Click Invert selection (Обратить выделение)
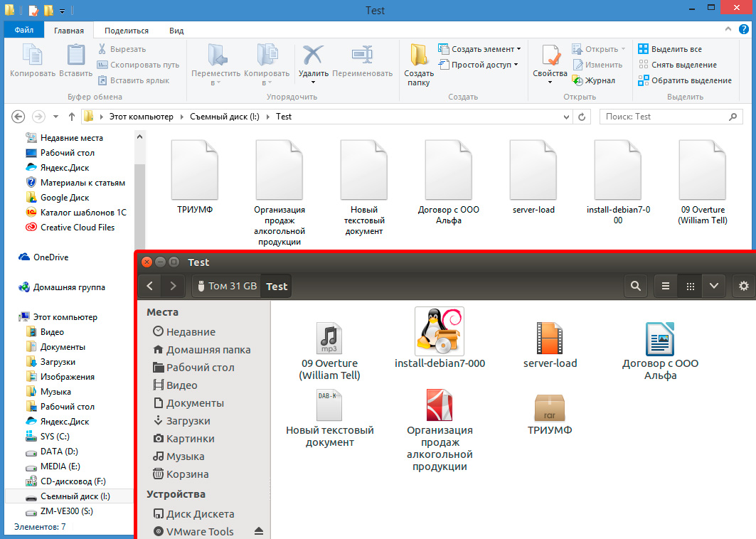 click(684, 80)
